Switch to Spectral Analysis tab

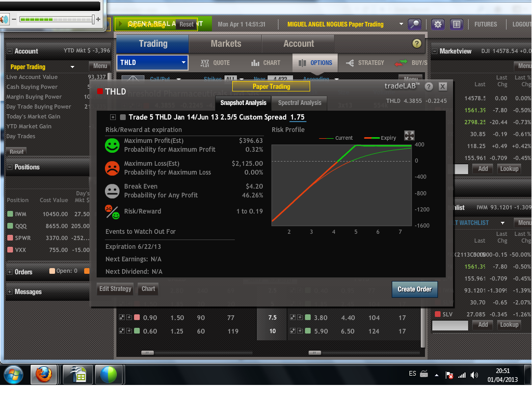(x=300, y=103)
